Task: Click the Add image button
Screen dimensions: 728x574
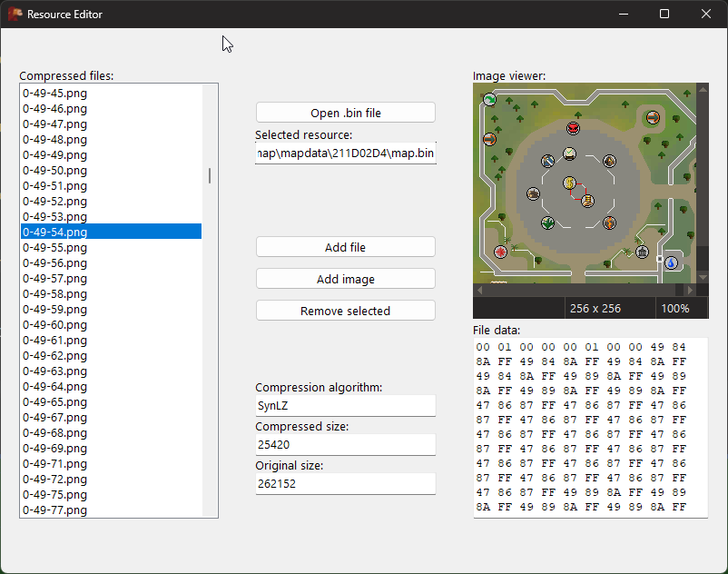Action: (345, 279)
